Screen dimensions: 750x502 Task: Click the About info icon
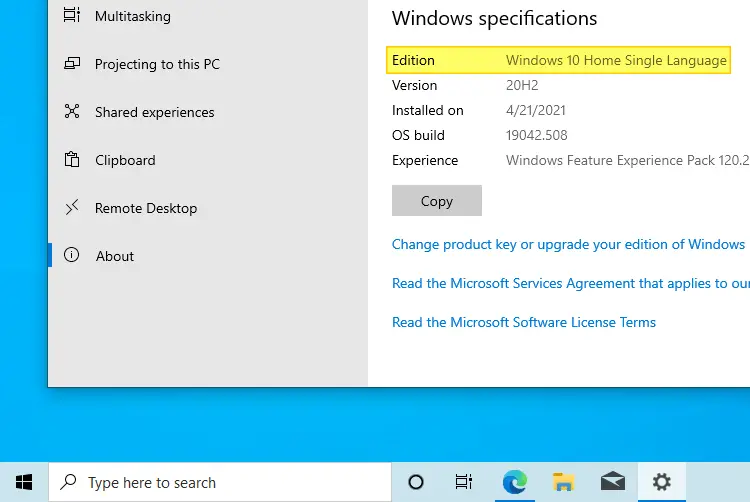coord(72,255)
